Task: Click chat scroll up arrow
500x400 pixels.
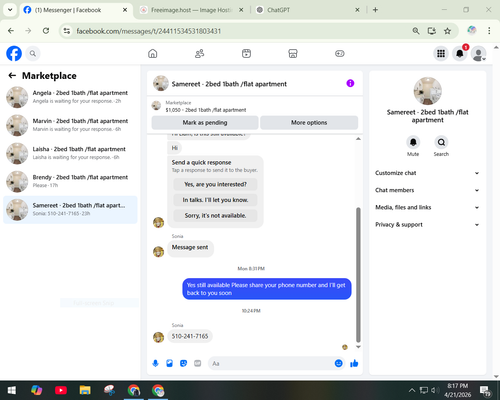Action: point(358,139)
